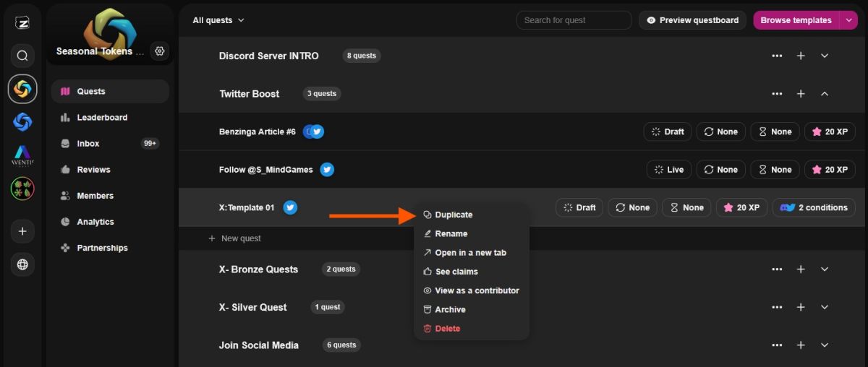The height and width of the screenshot is (367, 868).
Task: Open Preview questboard with eye icon
Action: (692, 20)
